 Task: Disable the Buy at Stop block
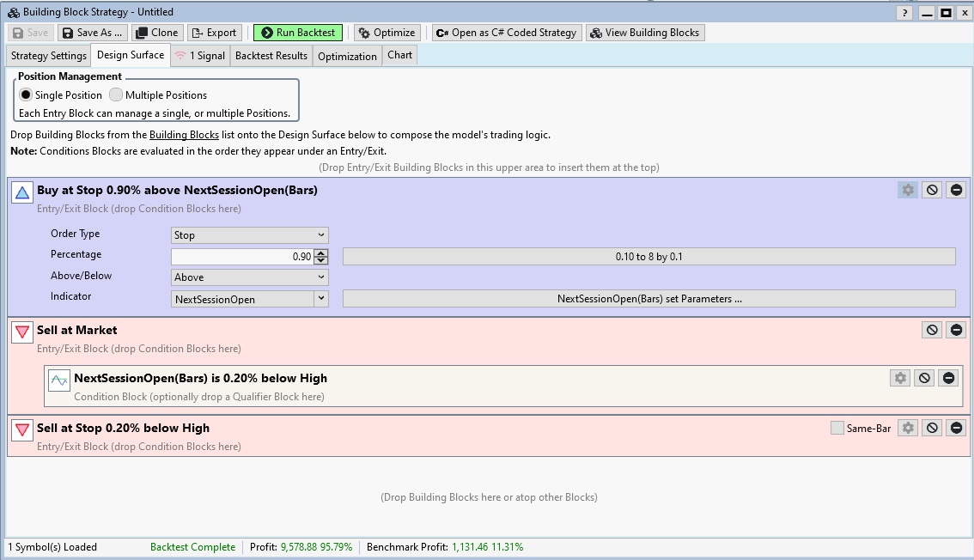(x=932, y=190)
